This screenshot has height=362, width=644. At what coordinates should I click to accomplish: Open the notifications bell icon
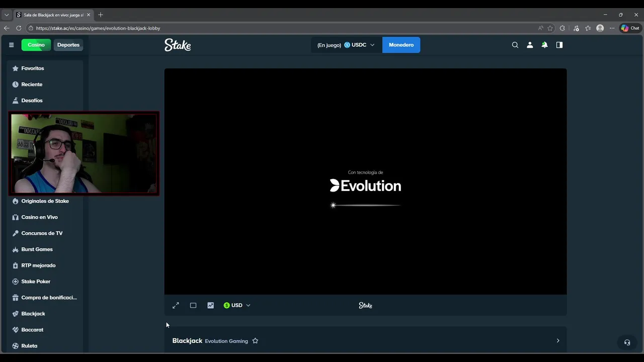click(x=544, y=45)
